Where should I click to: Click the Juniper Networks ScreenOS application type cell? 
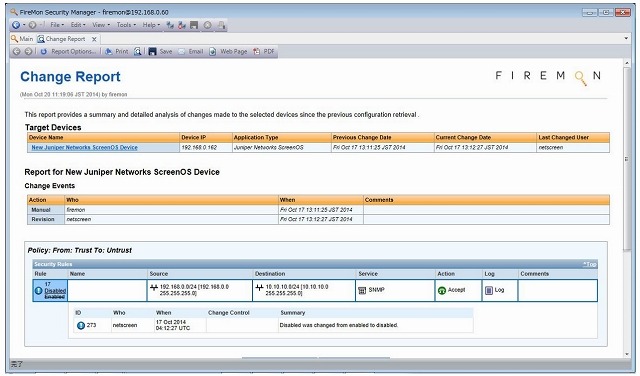coord(282,147)
